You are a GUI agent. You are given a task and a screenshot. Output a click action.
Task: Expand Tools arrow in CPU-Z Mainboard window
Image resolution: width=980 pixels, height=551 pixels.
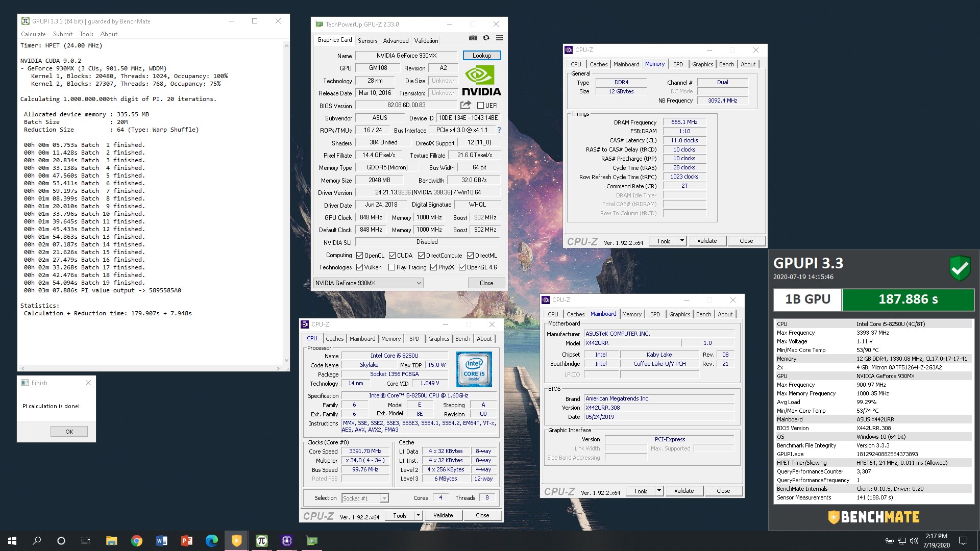(659, 491)
